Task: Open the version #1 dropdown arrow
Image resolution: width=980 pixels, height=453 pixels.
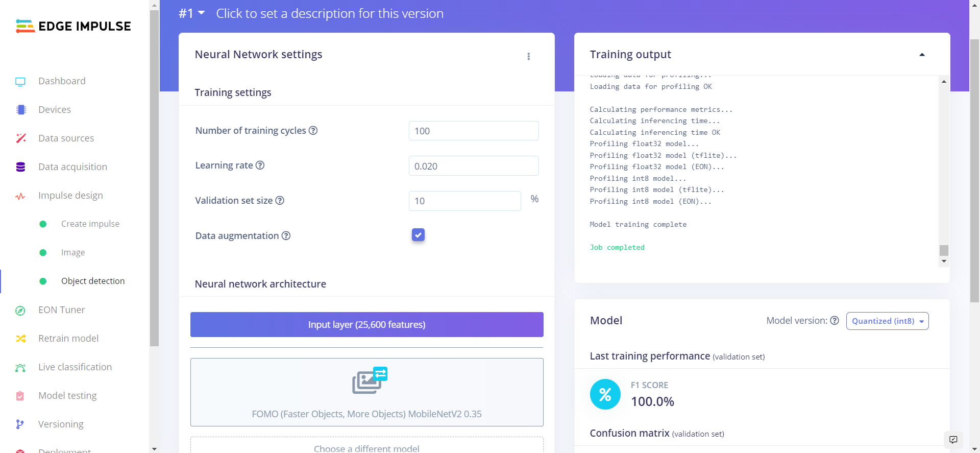Action: tap(201, 13)
